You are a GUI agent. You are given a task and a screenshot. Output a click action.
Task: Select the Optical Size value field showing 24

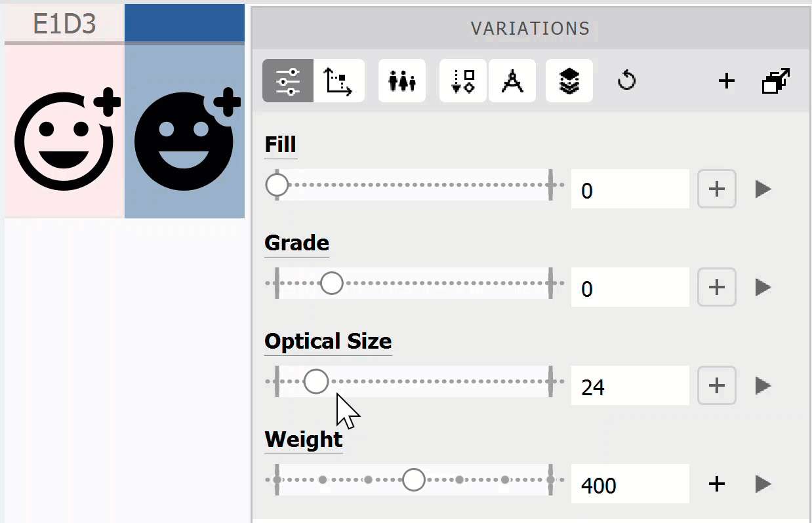pos(630,385)
